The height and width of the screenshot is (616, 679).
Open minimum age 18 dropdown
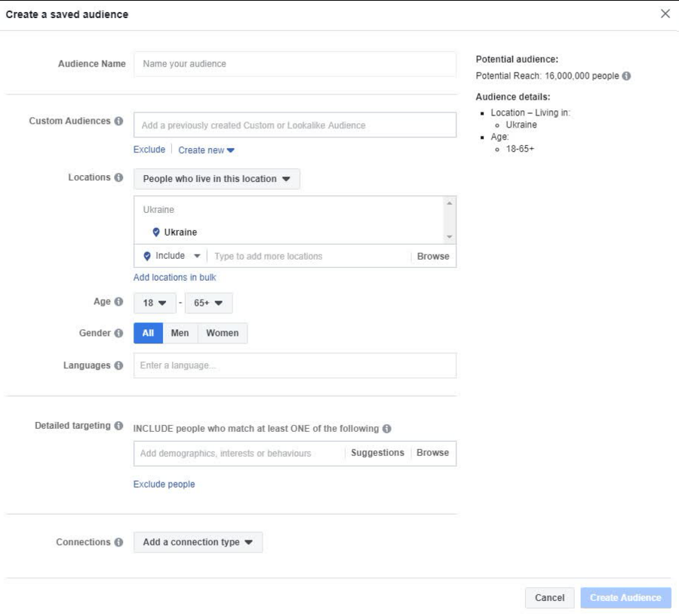click(x=154, y=303)
